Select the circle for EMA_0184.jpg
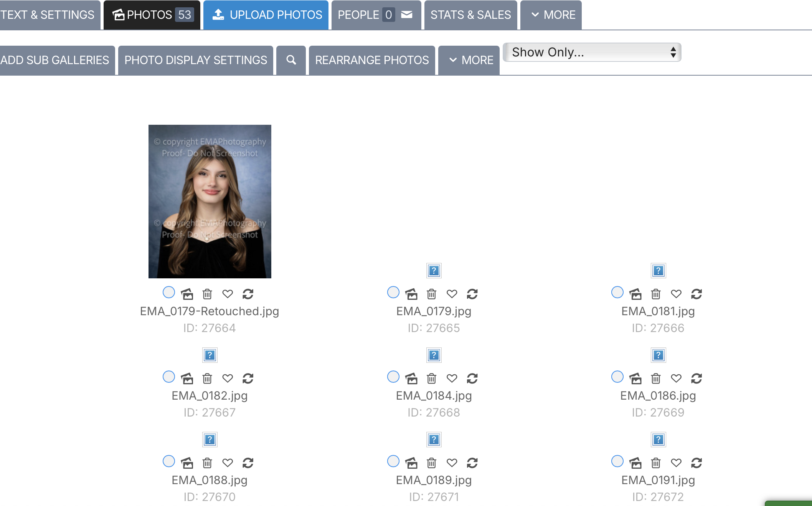Screen dimensions: 812x506 (393, 377)
